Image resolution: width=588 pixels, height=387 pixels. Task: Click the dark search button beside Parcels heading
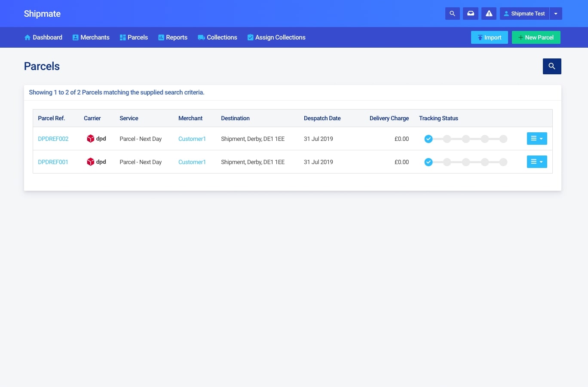click(552, 66)
